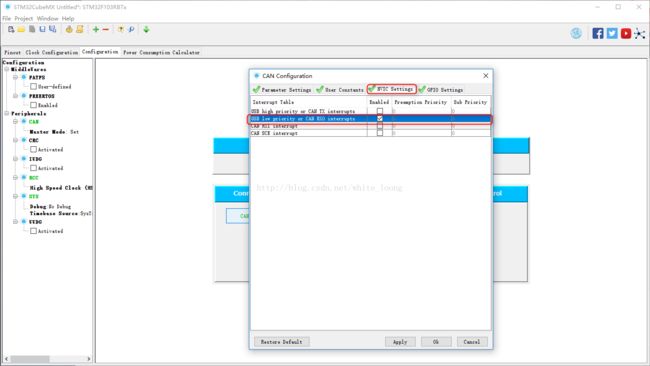Collapse the Peripherals tree node
This screenshot has height=366, width=650.
[x=7, y=113]
